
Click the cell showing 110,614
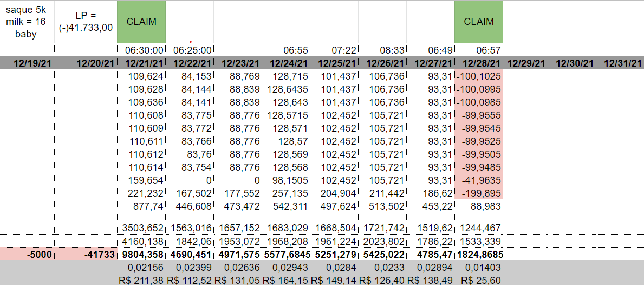tap(141, 167)
